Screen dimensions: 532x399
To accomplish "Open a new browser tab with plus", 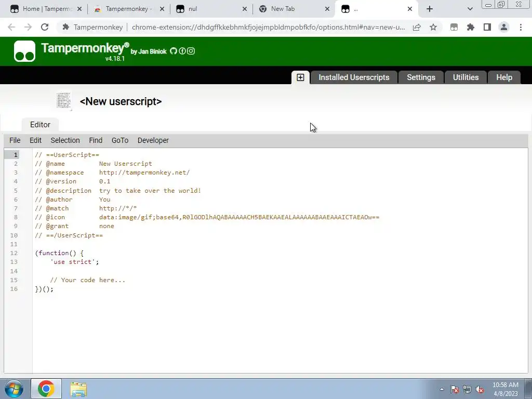I will (x=430, y=9).
